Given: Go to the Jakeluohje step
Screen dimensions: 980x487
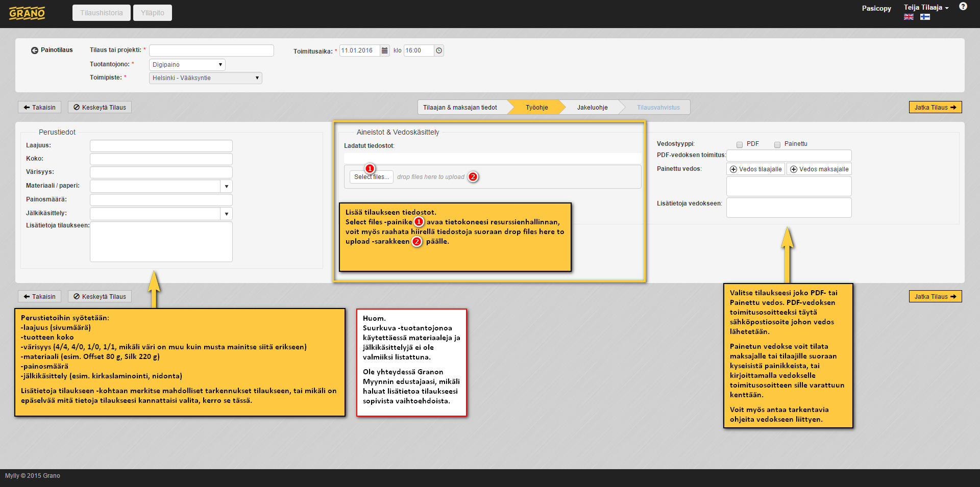Looking at the screenshot, I should coord(592,108).
